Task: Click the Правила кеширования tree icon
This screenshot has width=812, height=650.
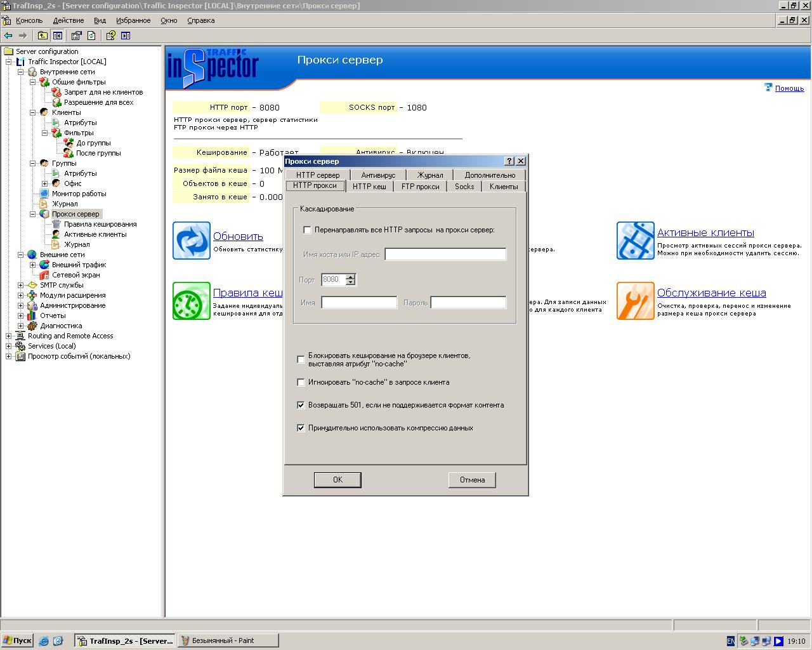Action: click(56, 224)
